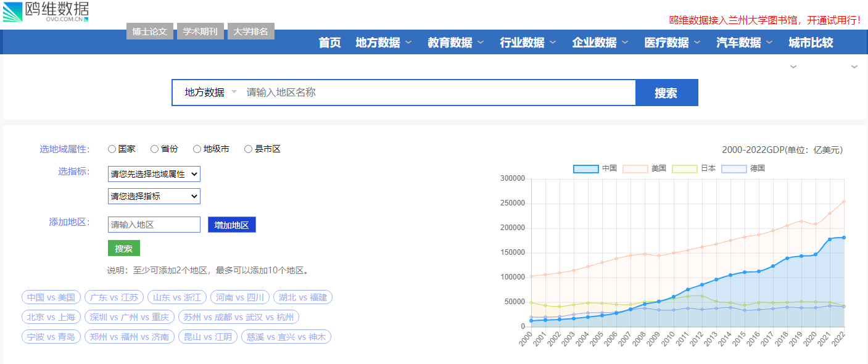Viewport: 868px width, 364px height.
Task: Select the 省份 radio button
Action: pyautogui.click(x=154, y=148)
